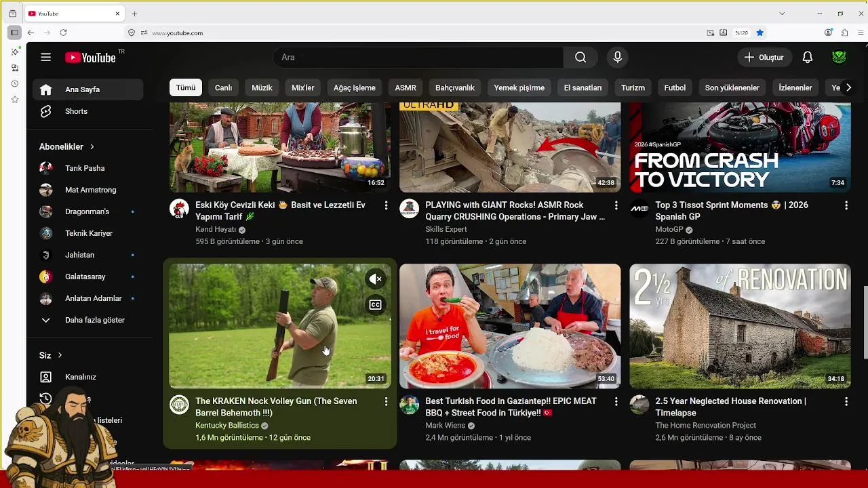Image resolution: width=868 pixels, height=488 pixels.
Task: Select the Yemek pişirme filter chip
Action: 519,87
